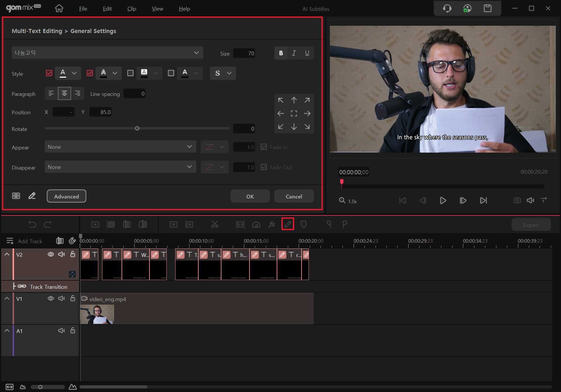Click the text edit pencil icon in timeline toolbar

coord(288,224)
